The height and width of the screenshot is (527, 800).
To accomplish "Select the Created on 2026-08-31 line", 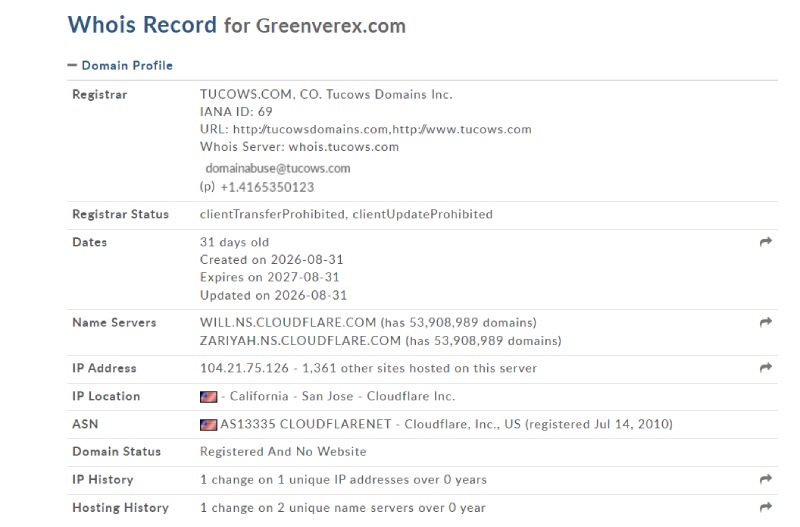I will 271,260.
